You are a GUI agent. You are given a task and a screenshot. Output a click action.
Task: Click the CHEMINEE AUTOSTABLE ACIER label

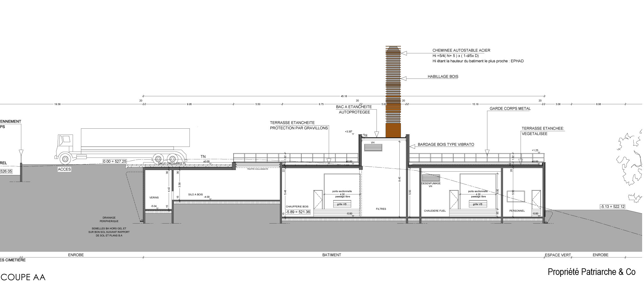click(461, 50)
